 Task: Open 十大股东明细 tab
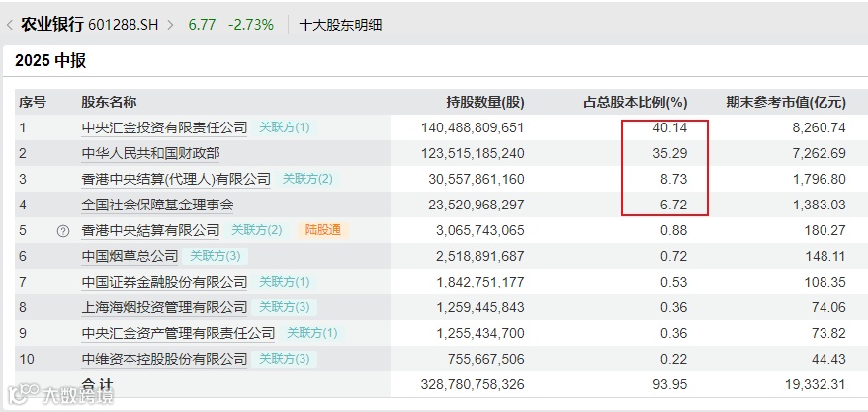tap(340, 25)
